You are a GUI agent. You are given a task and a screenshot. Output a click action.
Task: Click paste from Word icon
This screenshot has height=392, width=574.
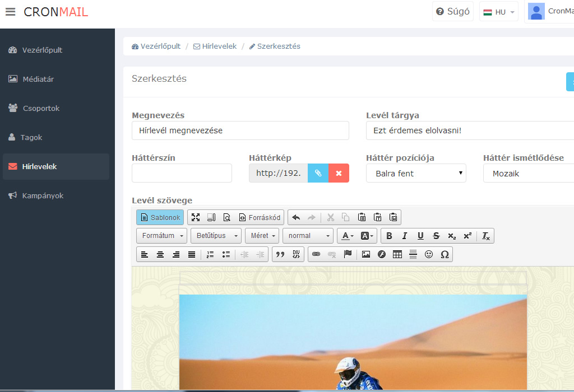point(393,218)
